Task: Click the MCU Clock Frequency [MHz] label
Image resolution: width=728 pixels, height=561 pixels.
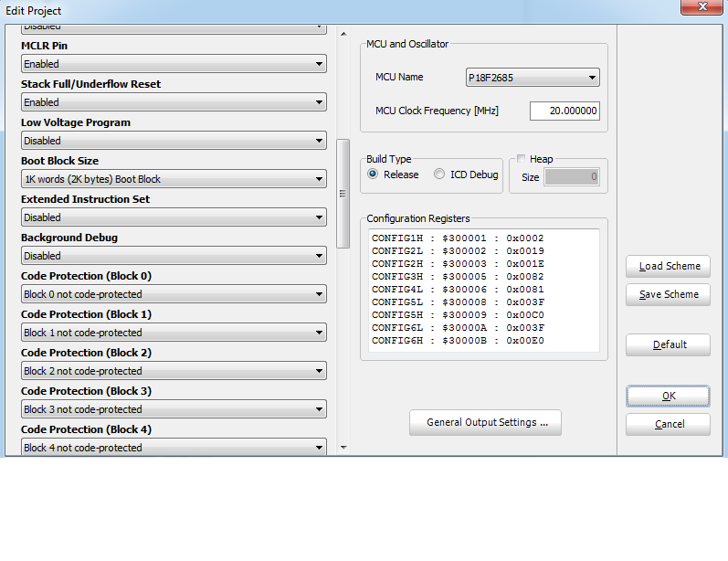Action: tap(437, 111)
